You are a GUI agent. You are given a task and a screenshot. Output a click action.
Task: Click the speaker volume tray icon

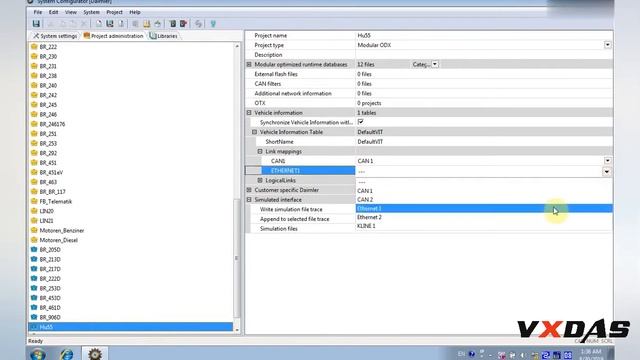524,355
